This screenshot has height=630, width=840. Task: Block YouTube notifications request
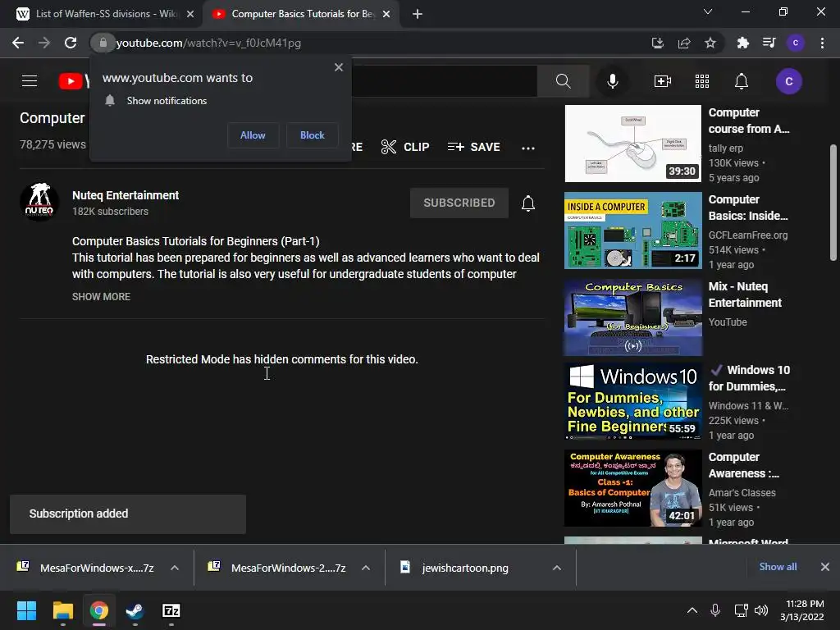313,135
